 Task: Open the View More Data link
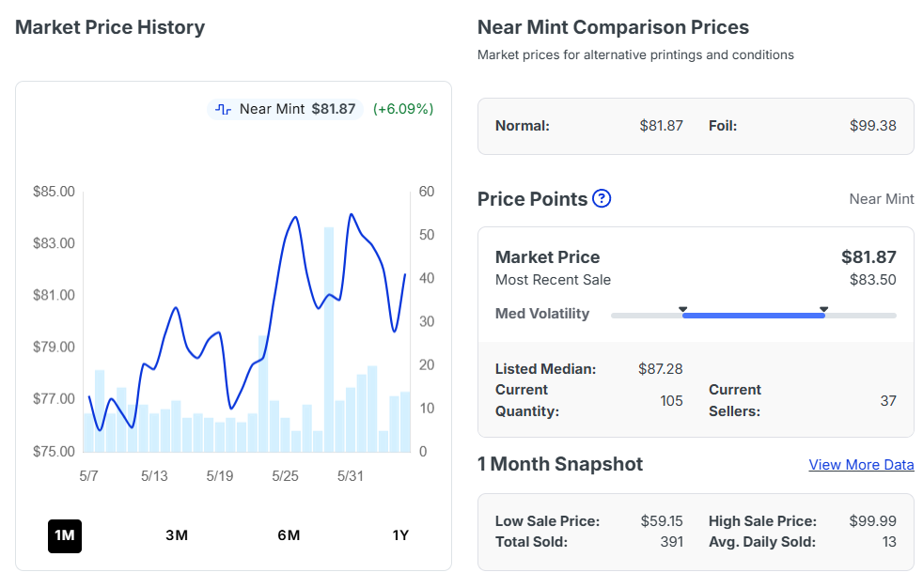(861, 465)
